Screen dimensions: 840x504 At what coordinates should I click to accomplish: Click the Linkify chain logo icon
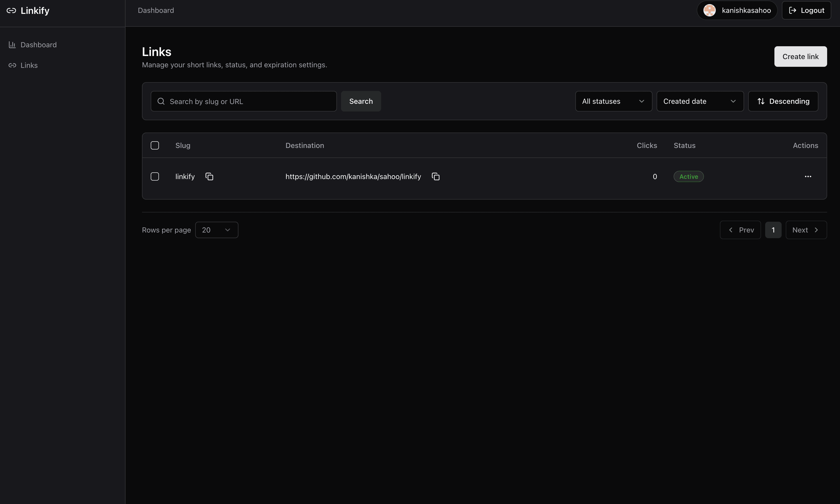coord(12,10)
